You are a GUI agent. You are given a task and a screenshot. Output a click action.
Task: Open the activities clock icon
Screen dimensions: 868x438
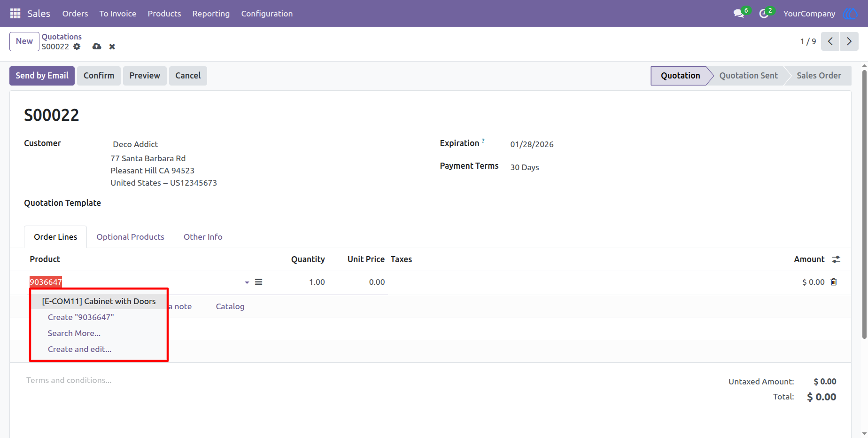764,14
